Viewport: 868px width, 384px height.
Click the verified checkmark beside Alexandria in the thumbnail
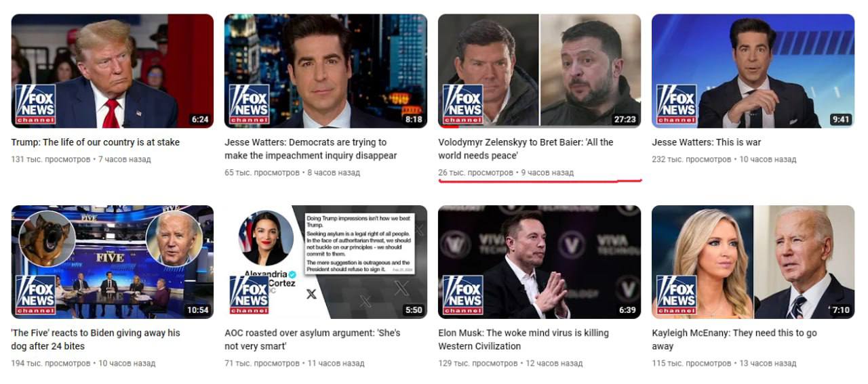[x=292, y=274]
